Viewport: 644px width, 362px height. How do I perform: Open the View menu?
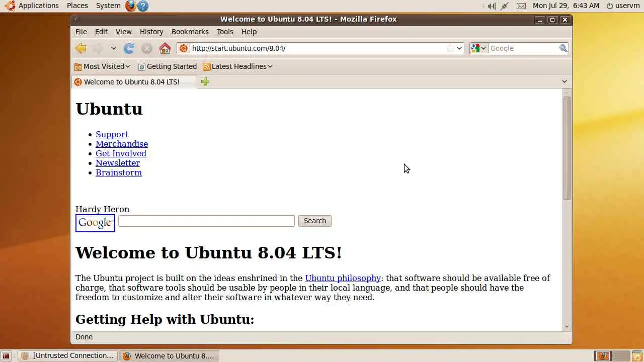click(123, 32)
